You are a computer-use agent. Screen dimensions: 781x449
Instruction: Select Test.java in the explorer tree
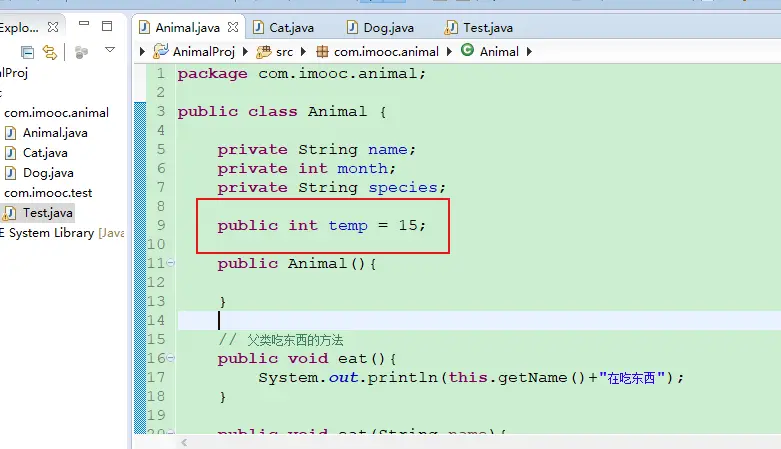47,213
